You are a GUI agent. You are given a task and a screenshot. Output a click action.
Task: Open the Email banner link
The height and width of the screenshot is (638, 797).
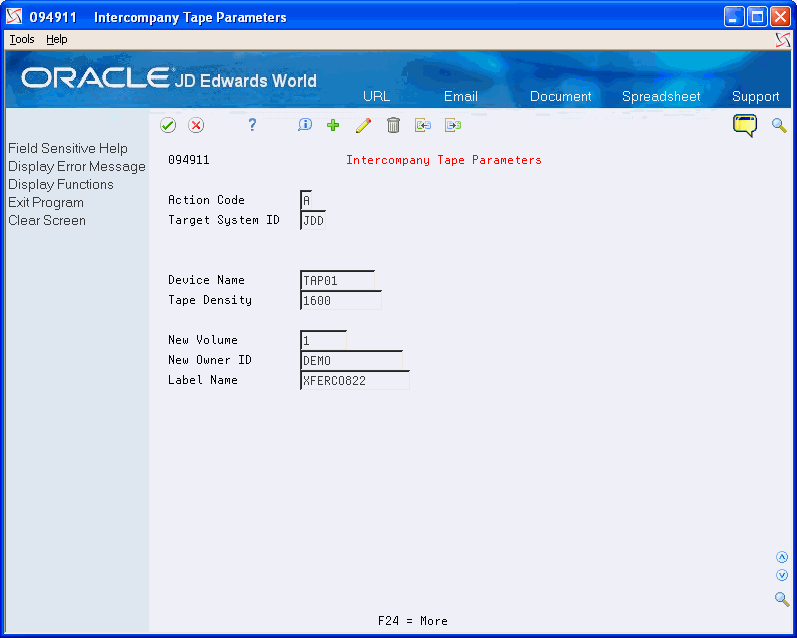tap(461, 97)
